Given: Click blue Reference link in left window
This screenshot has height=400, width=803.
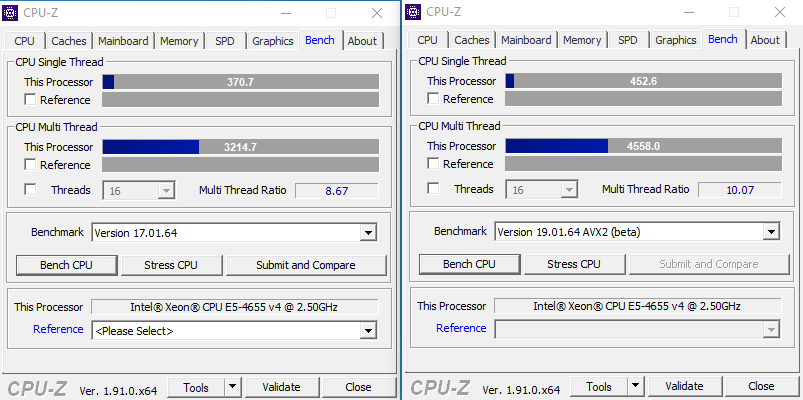Looking at the screenshot, I should pos(58,329).
